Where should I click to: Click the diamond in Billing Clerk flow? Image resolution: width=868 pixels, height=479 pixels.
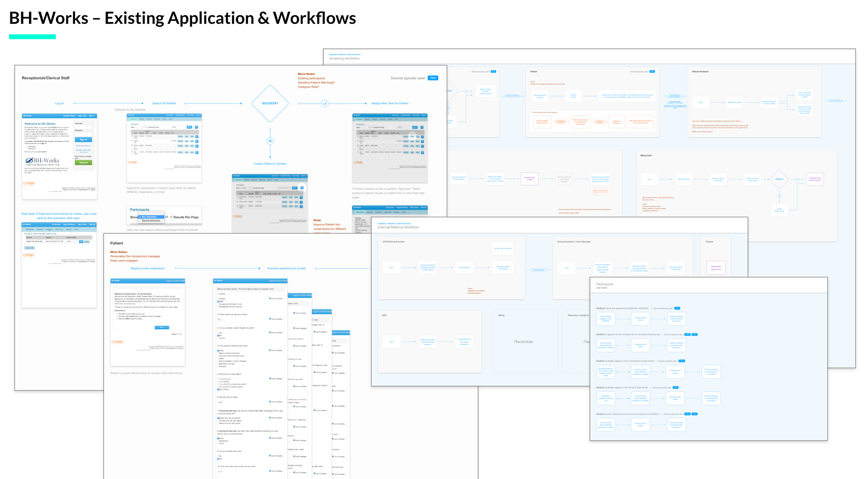coord(779,179)
